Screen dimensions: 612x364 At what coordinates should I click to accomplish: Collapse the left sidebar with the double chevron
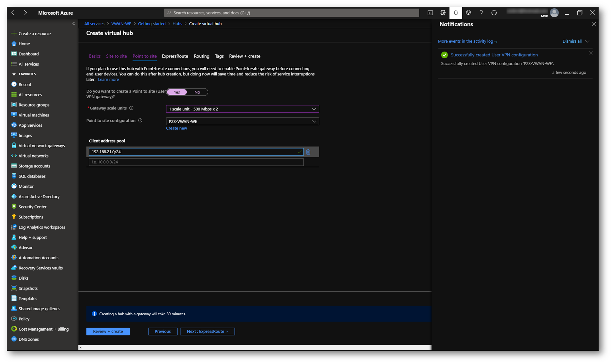pyautogui.click(x=74, y=24)
